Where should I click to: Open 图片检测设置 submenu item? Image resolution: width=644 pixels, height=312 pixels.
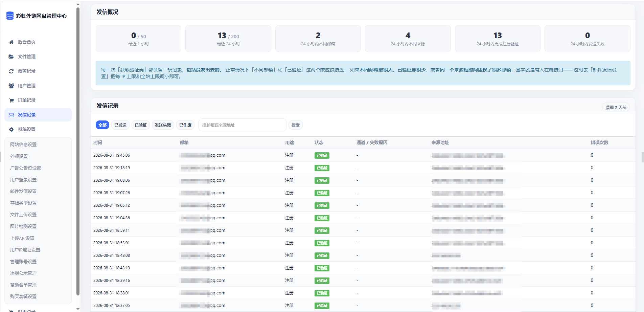point(23,226)
